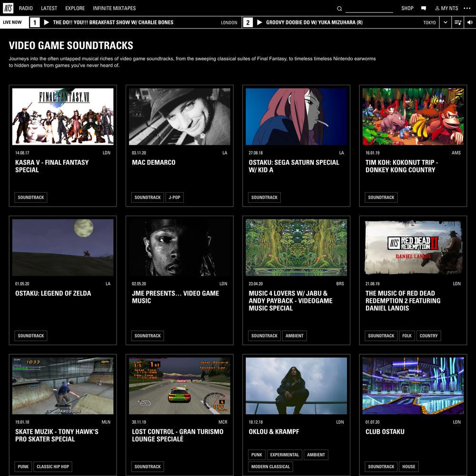Open Gran Turismo racing thumbnail

coord(179,386)
